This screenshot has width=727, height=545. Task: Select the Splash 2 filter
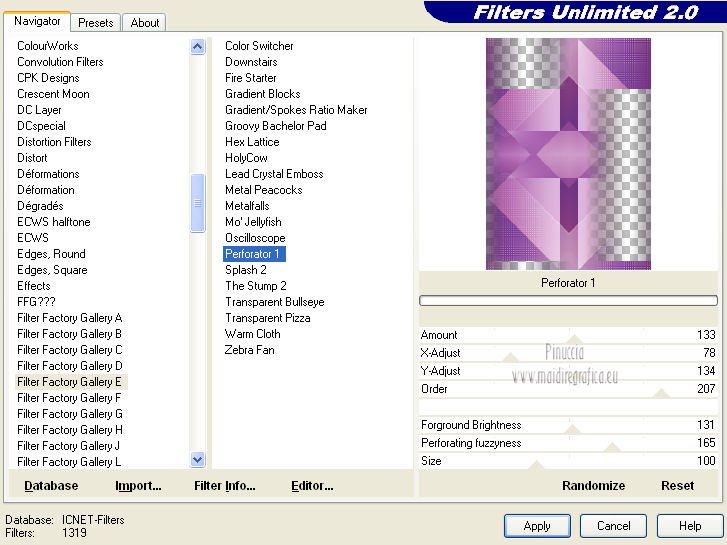point(246,270)
